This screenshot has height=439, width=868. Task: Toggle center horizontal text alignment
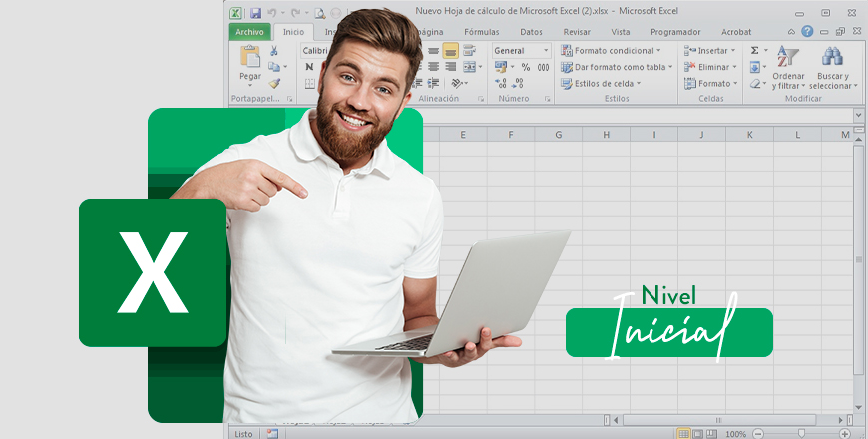pyautogui.click(x=433, y=67)
